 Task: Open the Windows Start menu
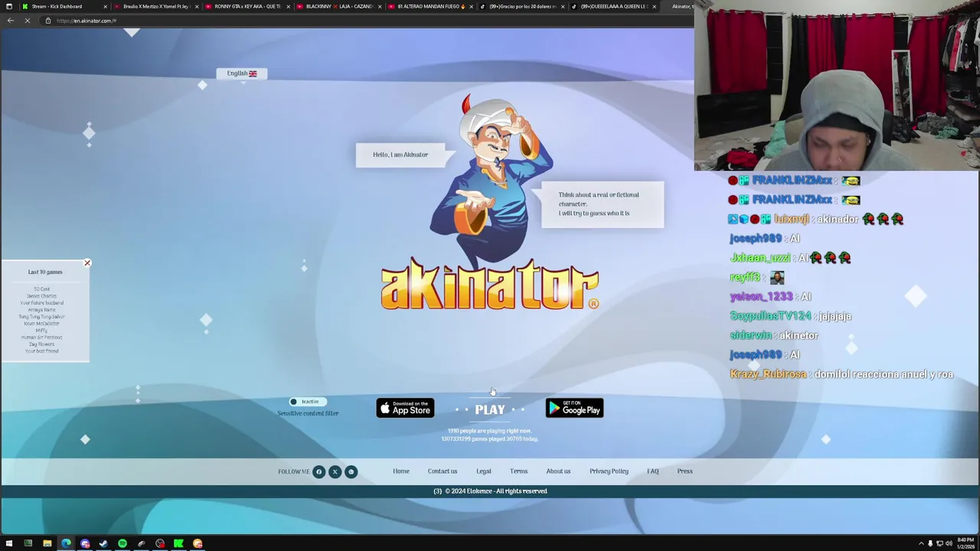click(x=8, y=543)
